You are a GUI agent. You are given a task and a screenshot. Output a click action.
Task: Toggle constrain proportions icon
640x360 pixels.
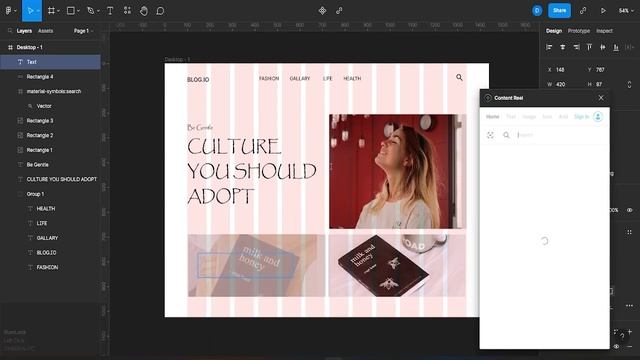pos(629,84)
